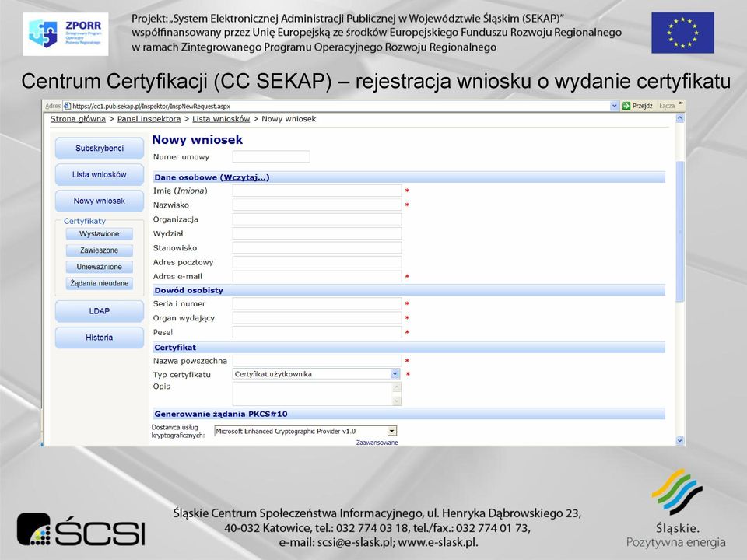Click the Przejdź go button
Screen dimensions: 747x560
tap(637, 106)
